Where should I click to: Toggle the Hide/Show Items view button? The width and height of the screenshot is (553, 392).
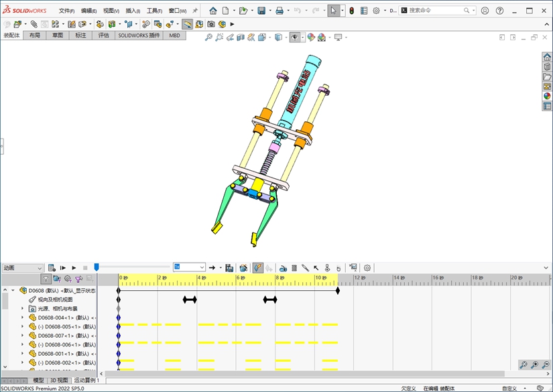pyautogui.click(x=294, y=38)
